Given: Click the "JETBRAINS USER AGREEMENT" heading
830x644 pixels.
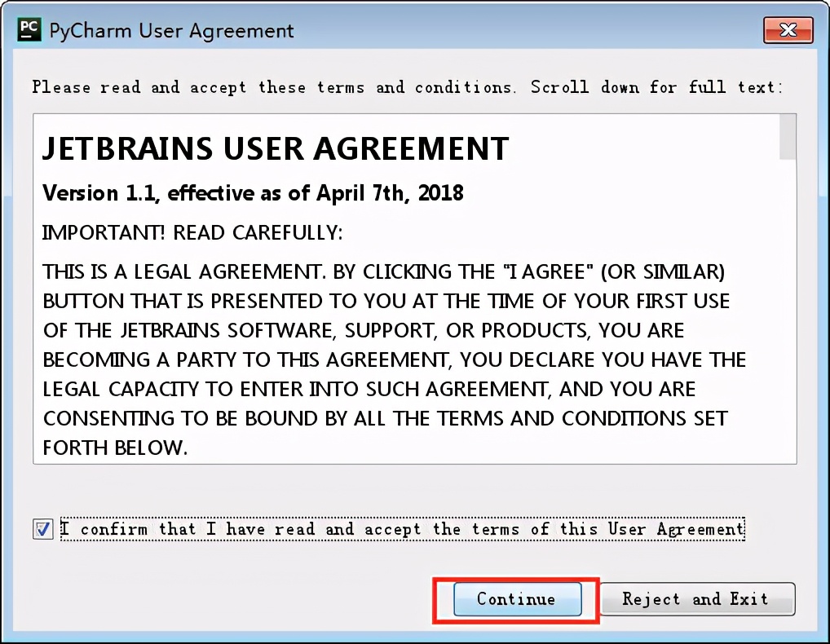Looking at the screenshot, I should click(276, 148).
